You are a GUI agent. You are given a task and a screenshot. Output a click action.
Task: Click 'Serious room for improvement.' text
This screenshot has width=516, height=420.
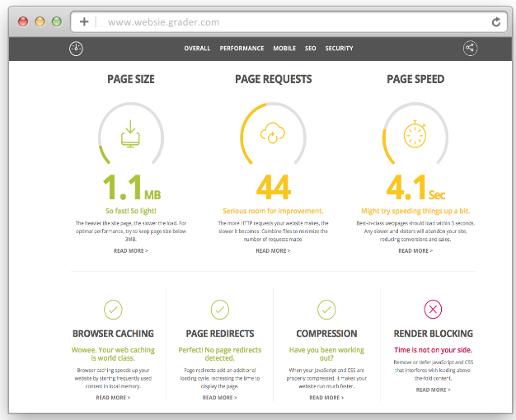[273, 211]
